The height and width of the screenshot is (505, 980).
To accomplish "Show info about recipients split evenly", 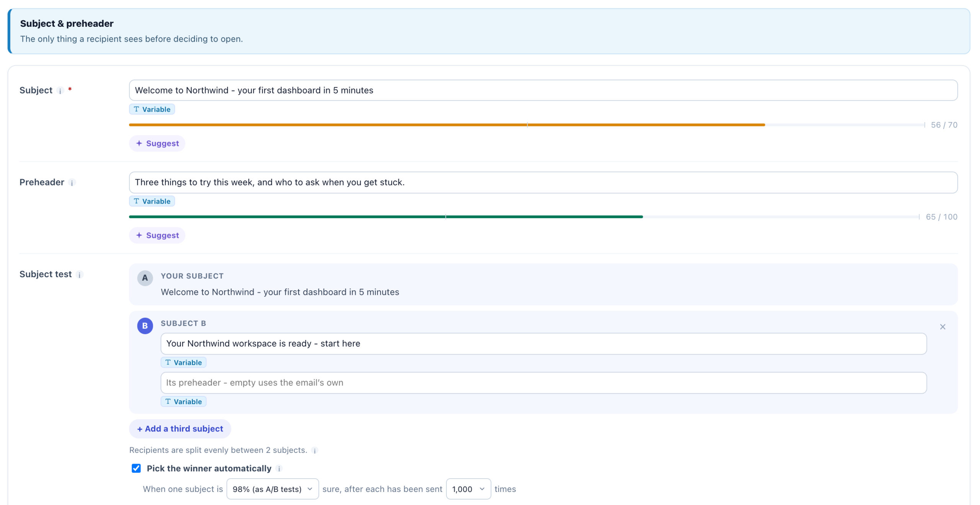I will (x=315, y=450).
